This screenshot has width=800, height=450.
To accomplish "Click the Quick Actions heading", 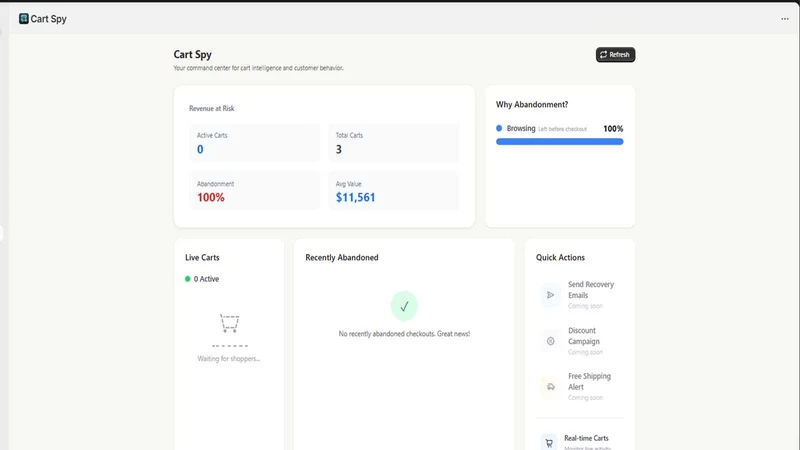I will click(560, 258).
